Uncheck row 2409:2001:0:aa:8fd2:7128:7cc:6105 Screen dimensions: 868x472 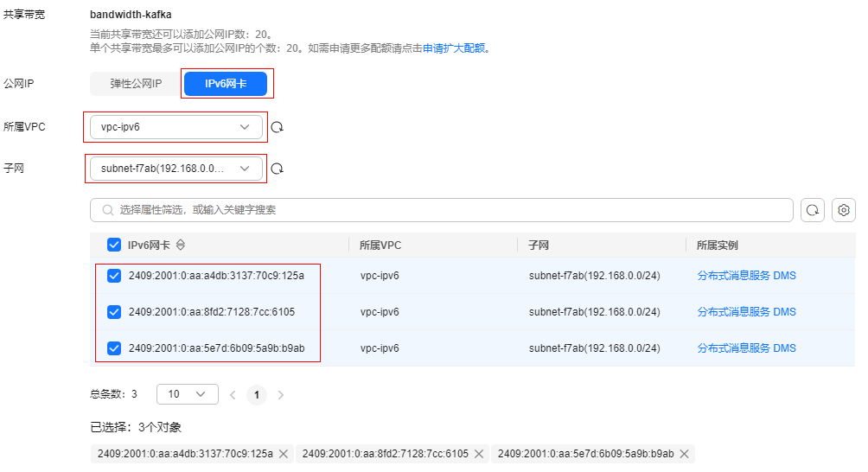114,312
